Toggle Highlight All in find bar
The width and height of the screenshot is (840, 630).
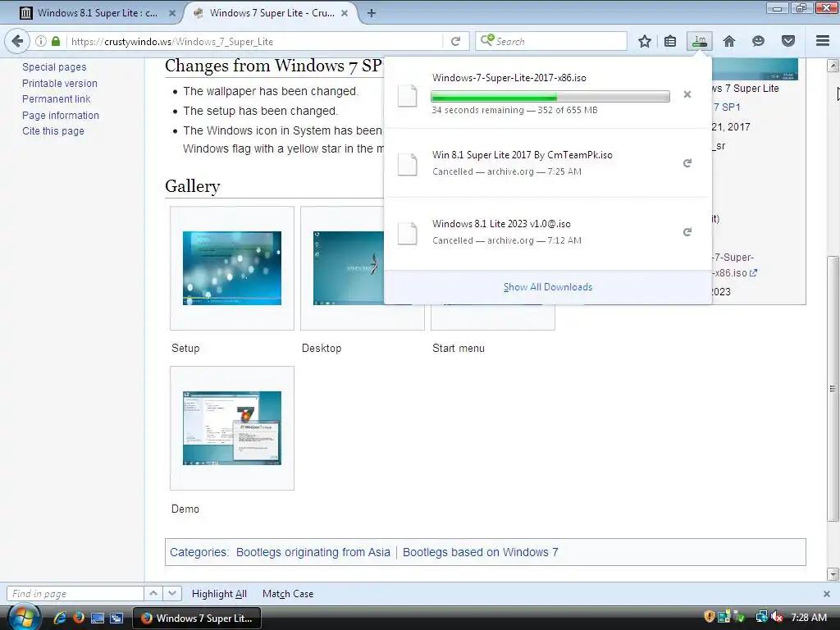click(219, 594)
